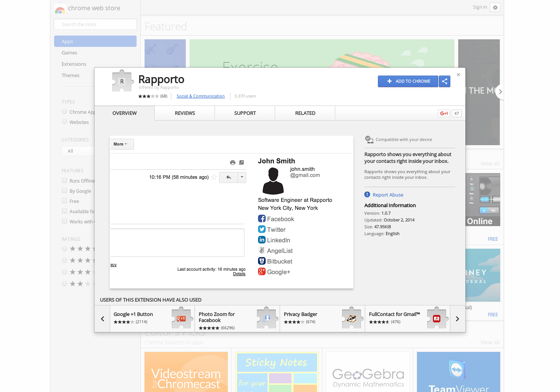Click the share icon button
Image resolution: width=560 pixels, height=392 pixels.
tap(445, 81)
